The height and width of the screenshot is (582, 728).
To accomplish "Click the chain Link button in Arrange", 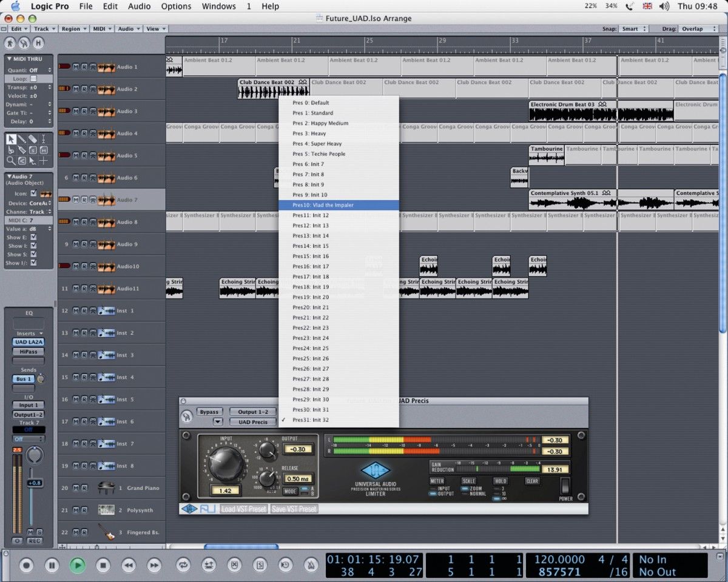I will tap(24, 43).
